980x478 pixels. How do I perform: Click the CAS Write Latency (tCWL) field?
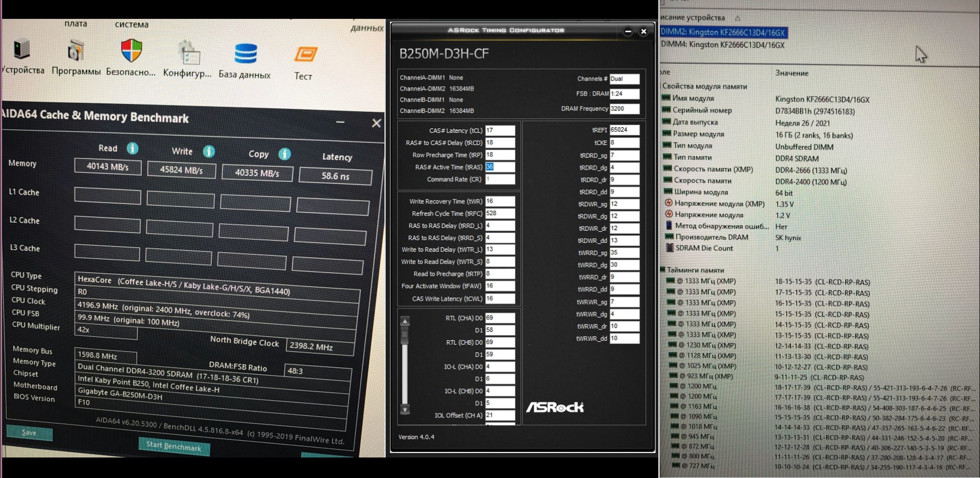point(500,298)
